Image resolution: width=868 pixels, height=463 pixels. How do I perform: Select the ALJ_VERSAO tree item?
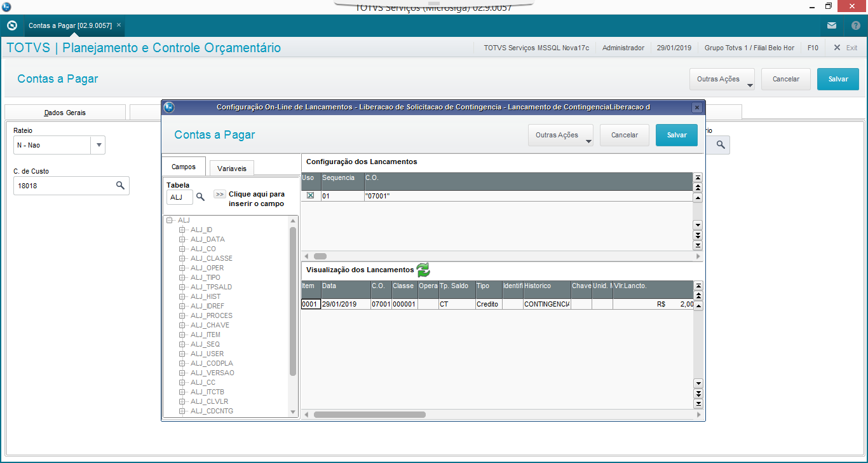(x=212, y=373)
